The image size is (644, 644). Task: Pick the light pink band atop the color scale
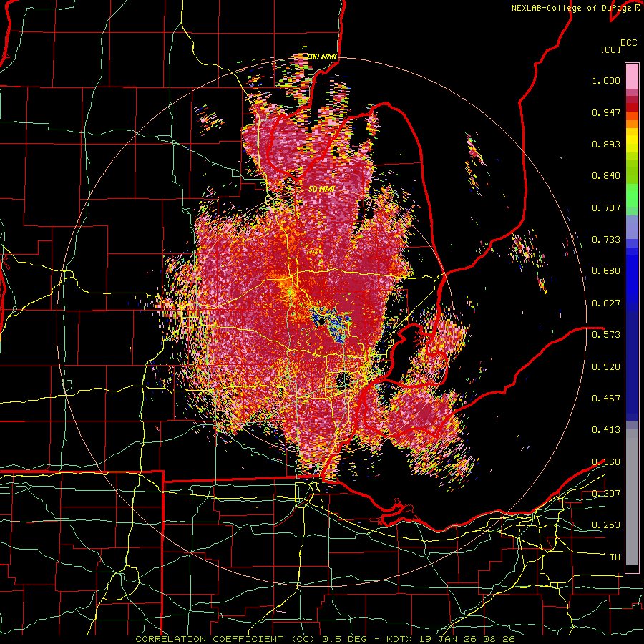(x=632, y=76)
